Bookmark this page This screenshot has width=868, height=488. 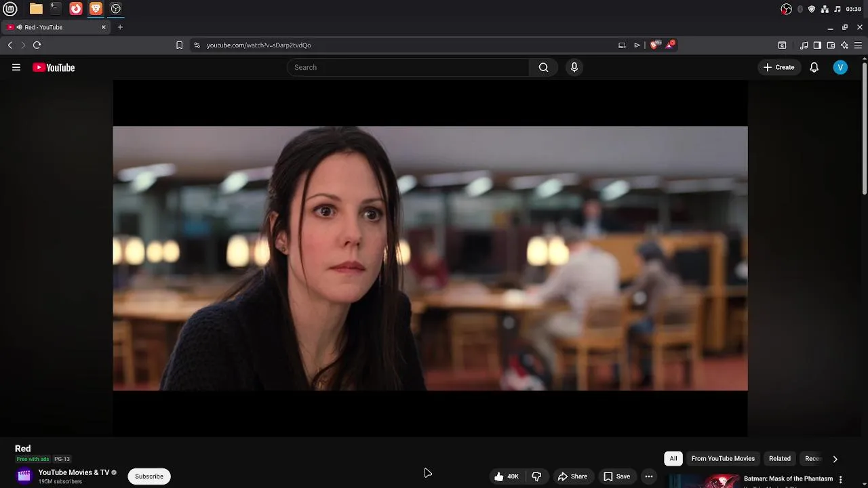(x=179, y=45)
